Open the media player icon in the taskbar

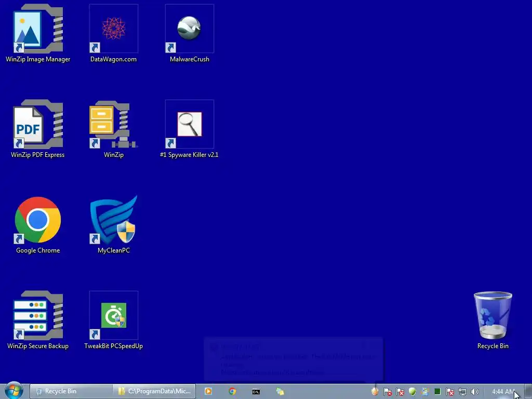coord(208,391)
